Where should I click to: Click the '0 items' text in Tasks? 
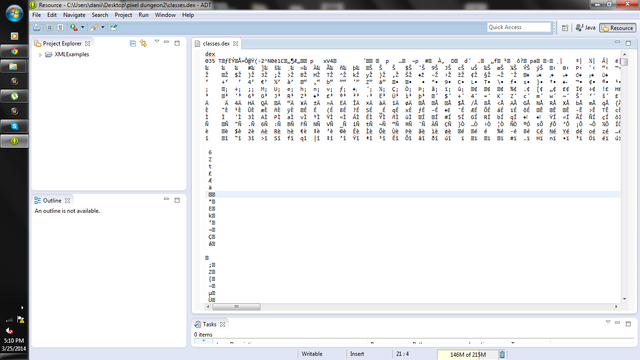(203, 335)
